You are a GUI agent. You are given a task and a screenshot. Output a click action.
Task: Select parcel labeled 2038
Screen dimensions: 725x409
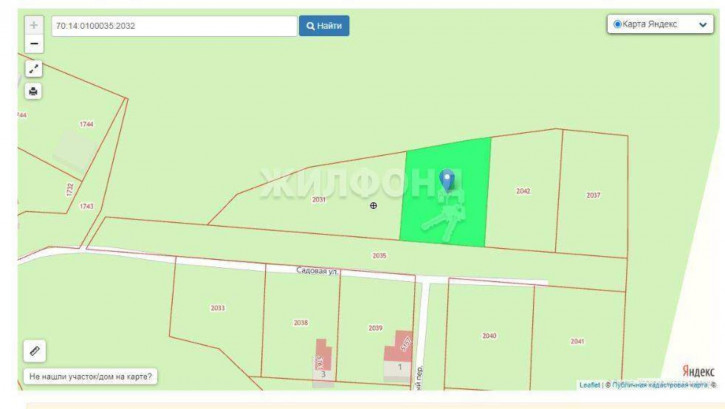tap(301, 323)
